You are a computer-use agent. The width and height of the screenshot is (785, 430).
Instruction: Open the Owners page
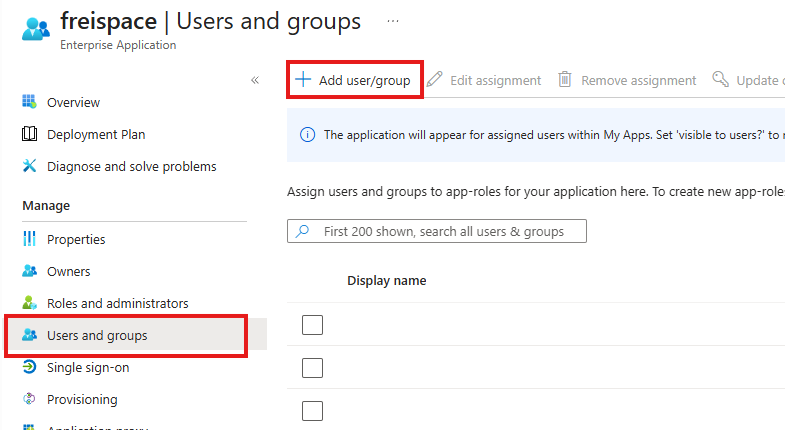(x=69, y=271)
